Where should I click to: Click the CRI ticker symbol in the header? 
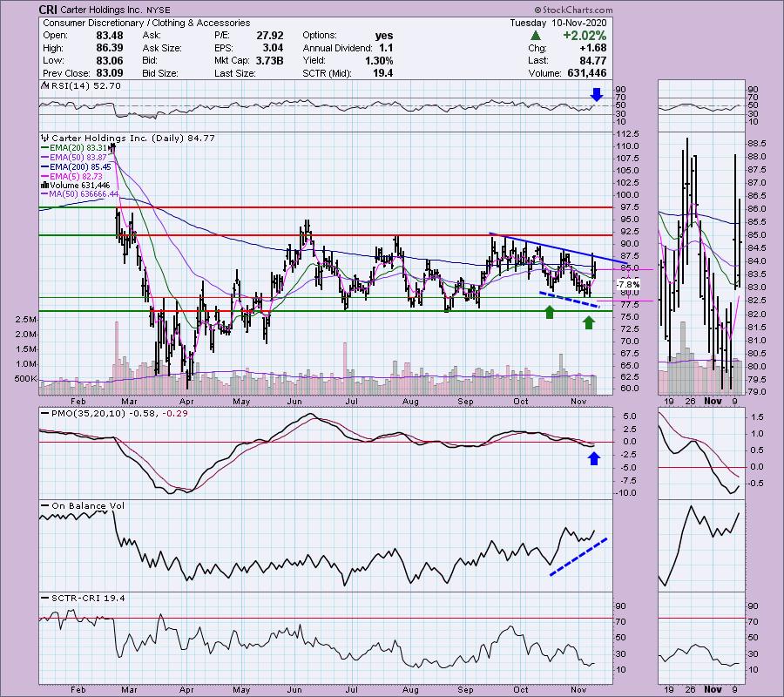point(49,10)
